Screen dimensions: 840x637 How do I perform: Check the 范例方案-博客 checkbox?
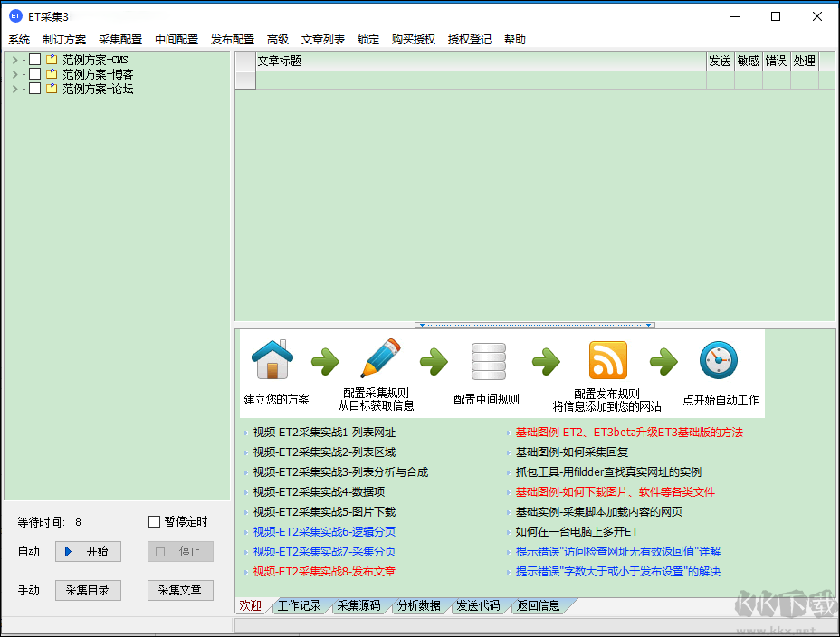34,74
